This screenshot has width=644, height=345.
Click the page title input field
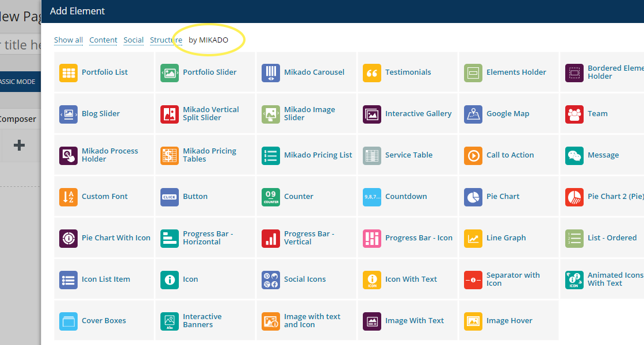[20, 45]
